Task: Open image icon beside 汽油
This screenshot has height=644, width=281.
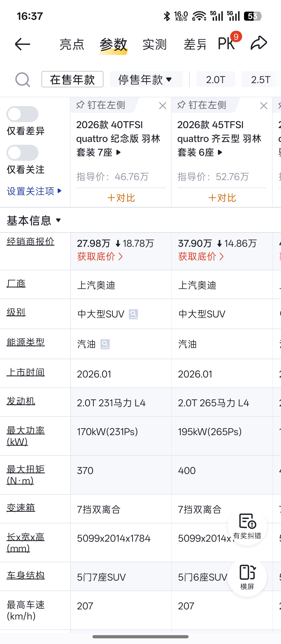Action: [105, 344]
